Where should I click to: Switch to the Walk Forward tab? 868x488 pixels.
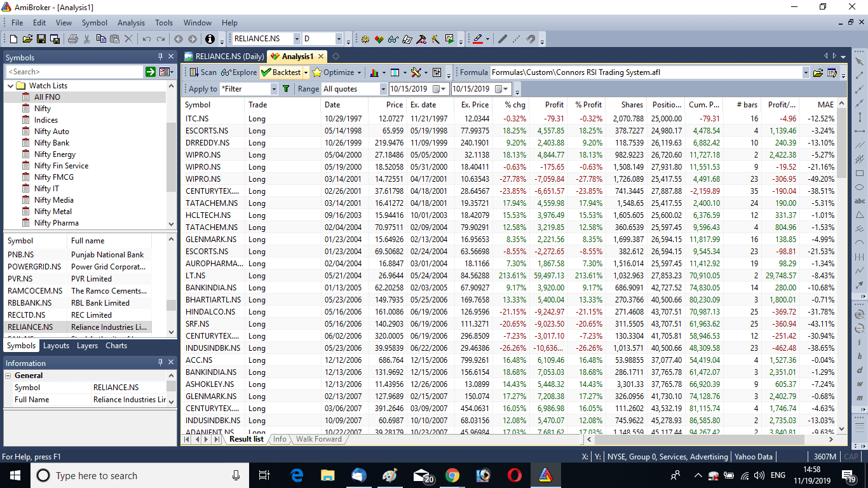pos(318,439)
